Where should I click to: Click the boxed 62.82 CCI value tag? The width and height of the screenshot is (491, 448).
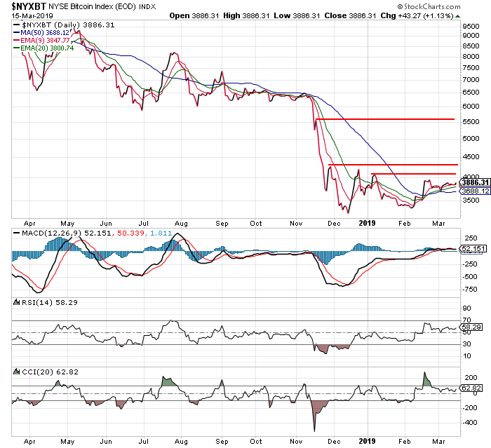click(x=471, y=388)
